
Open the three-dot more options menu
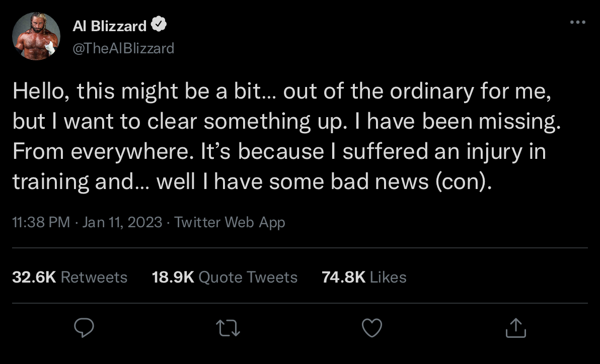(577, 22)
